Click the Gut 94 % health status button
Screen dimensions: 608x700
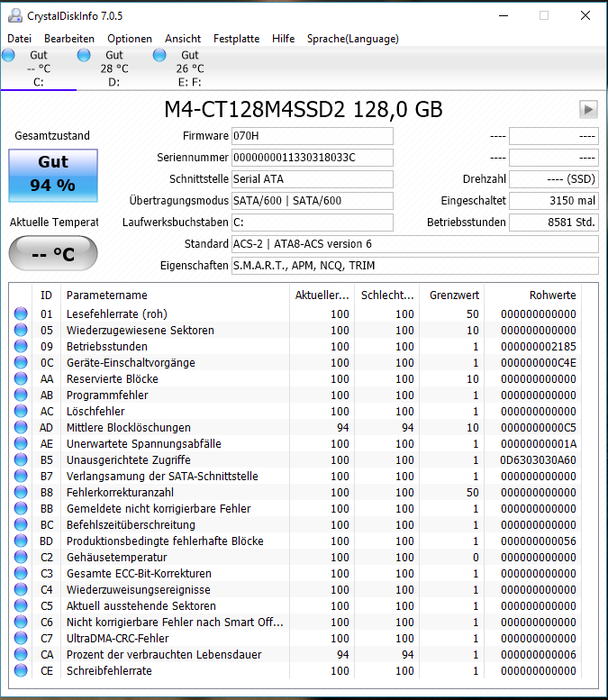click(x=53, y=176)
